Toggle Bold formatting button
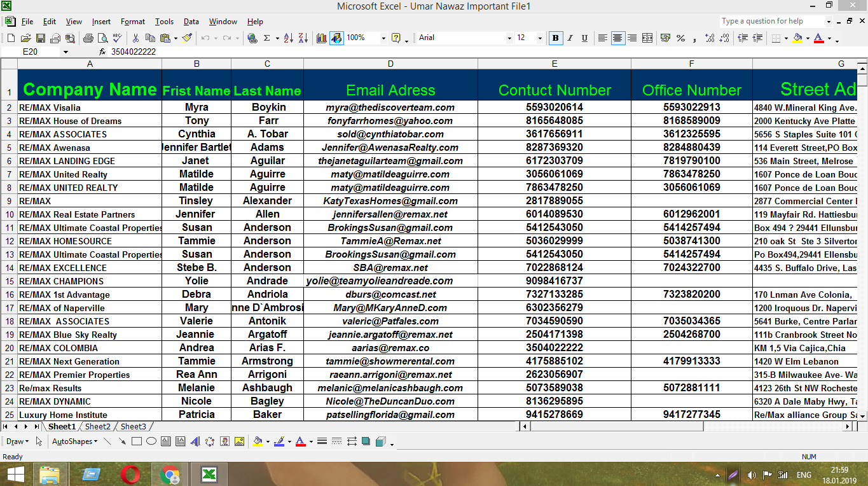The height and width of the screenshot is (486, 868). pyautogui.click(x=556, y=38)
